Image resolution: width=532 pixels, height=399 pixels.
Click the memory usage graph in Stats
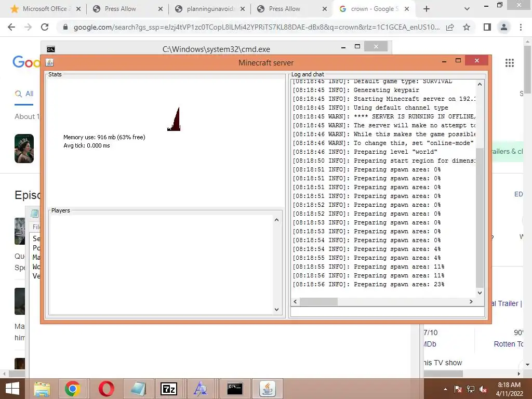[x=174, y=119]
